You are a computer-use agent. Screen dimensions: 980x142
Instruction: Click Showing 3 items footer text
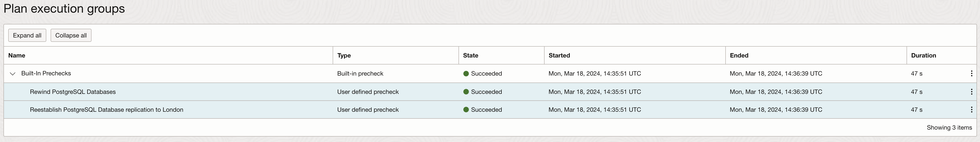coord(949,127)
